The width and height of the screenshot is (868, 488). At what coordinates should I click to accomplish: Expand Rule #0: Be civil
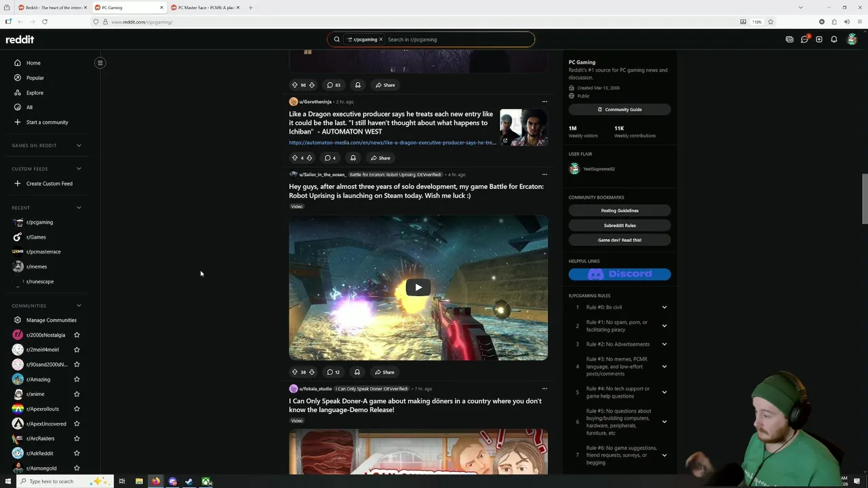pos(664,307)
